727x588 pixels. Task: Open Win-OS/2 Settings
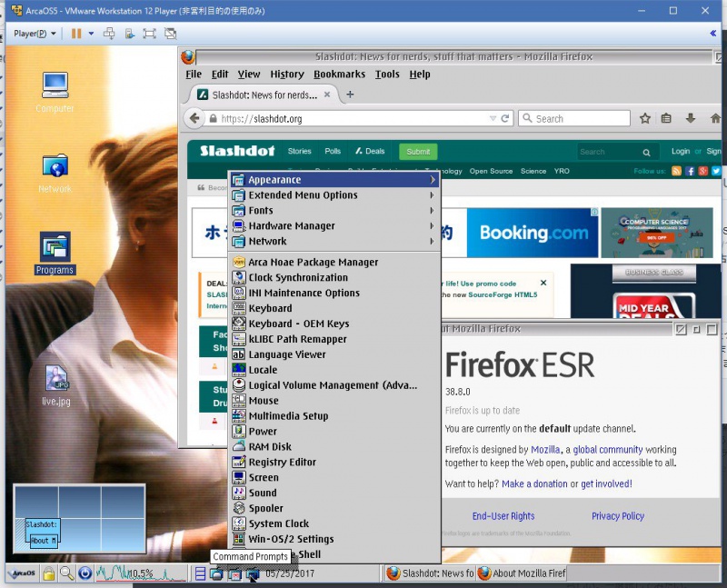pyautogui.click(x=334, y=539)
